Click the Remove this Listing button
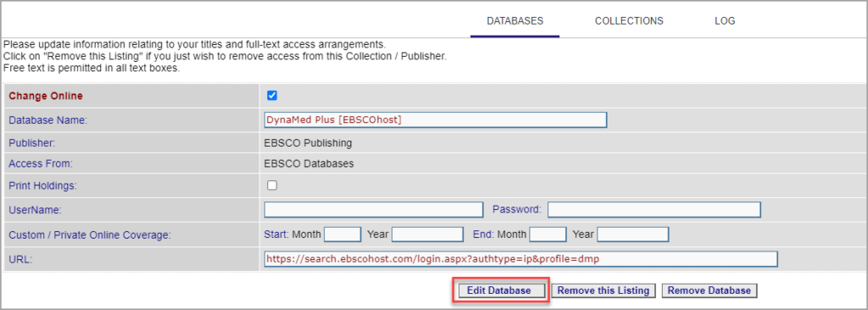The height and width of the screenshot is (310, 868). (x=604, y=291)
